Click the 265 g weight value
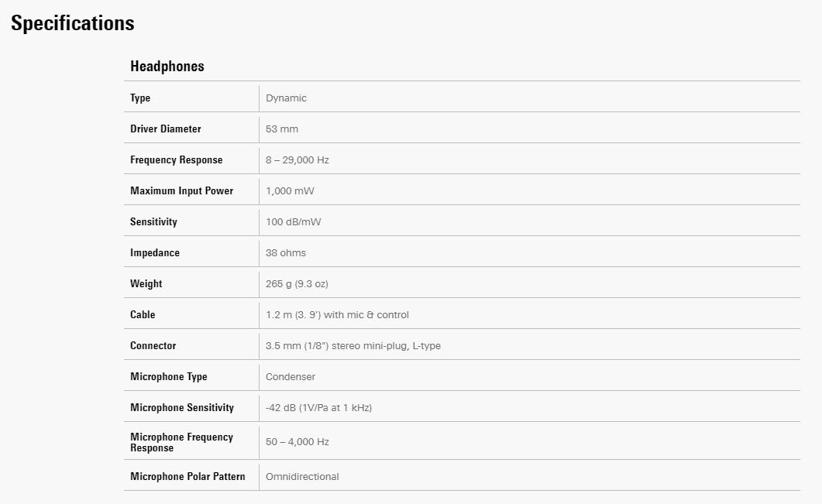This screenshot has height=504, width=822. click(297, 284)
